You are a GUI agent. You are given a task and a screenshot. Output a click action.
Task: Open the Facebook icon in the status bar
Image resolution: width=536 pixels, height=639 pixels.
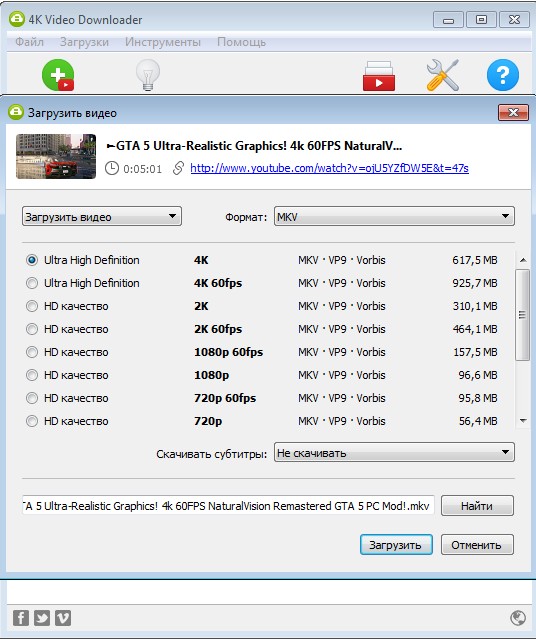point(21,618)
